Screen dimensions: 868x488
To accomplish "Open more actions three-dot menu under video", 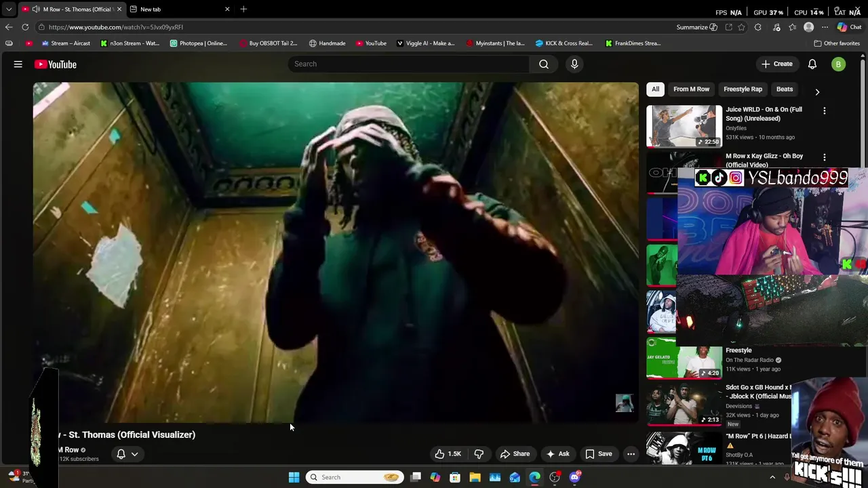I will coord(631,454).
